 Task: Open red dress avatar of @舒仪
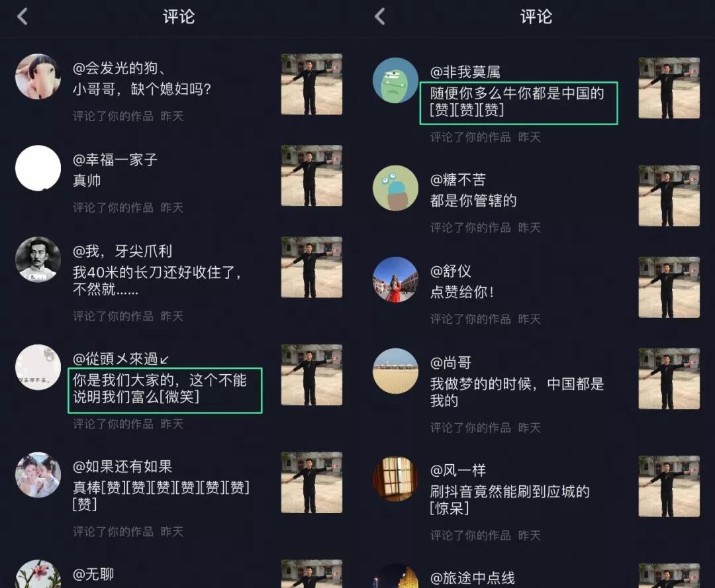pyautogui.click(x=395, y=279)
